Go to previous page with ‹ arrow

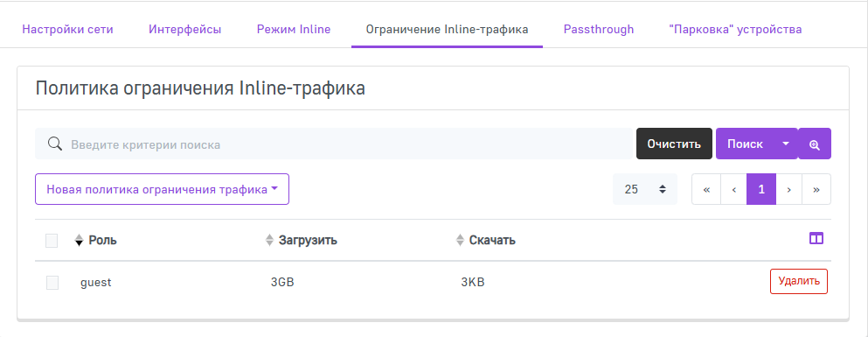[x=734, y=189]
